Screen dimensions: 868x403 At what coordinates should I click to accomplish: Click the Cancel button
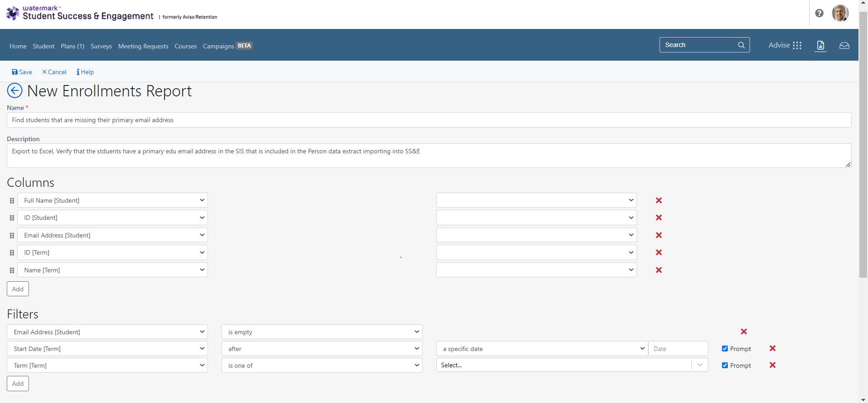coord(54,72)
